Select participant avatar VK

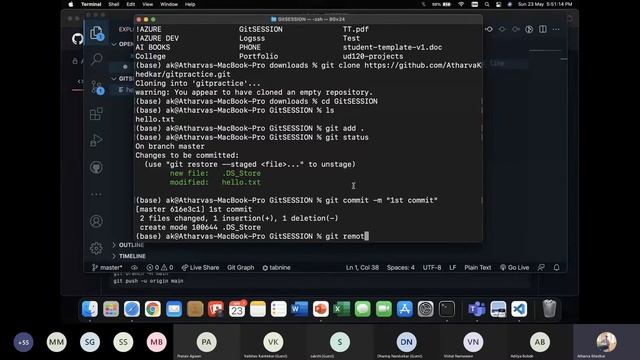273,342
